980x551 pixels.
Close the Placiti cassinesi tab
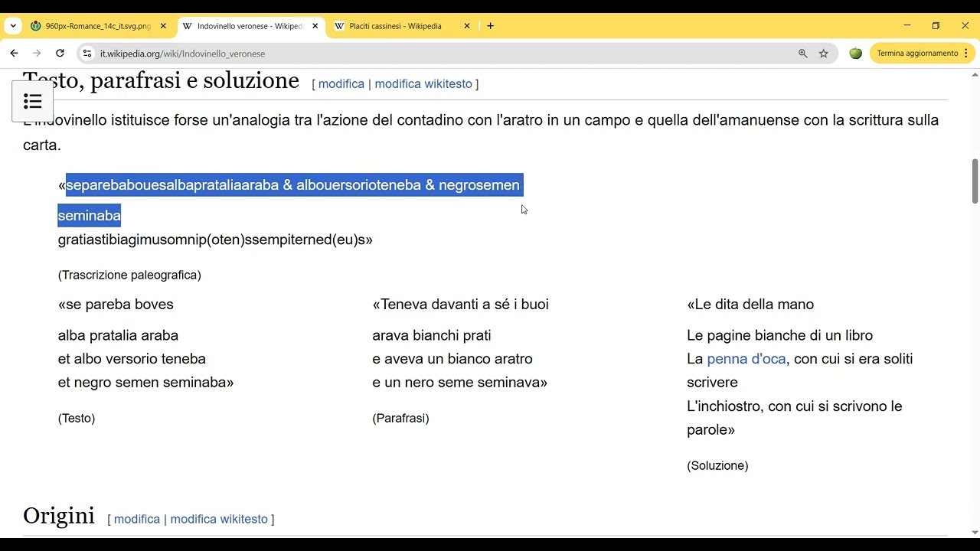point(467,26)
